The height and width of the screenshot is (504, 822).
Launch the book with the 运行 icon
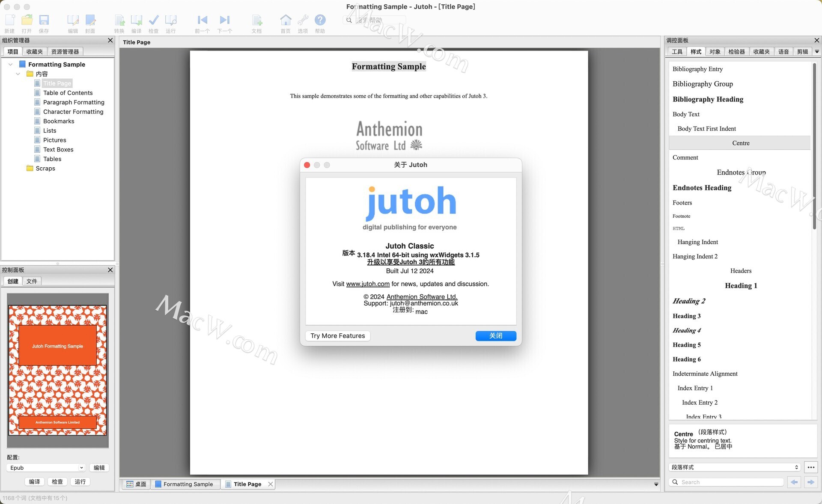(x=171, y=24)
